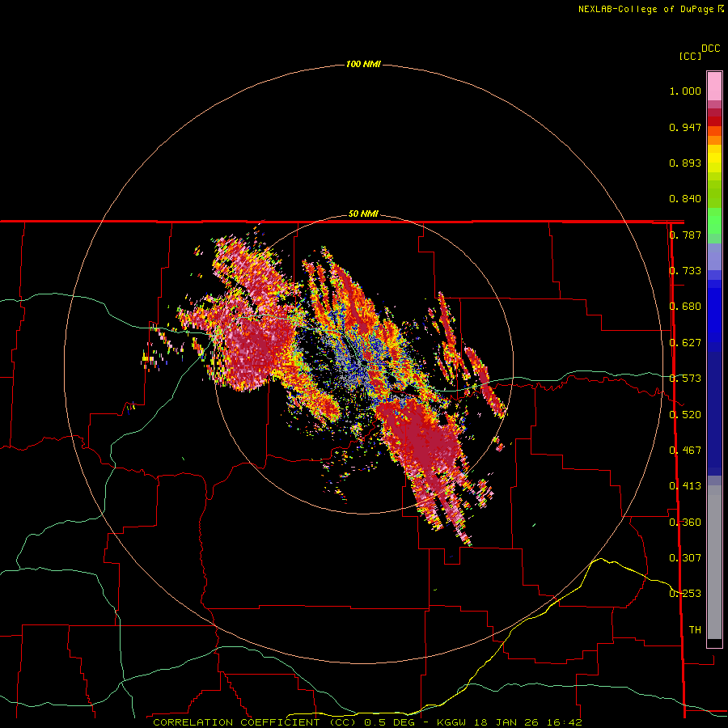Click the KGGW station identifier in caption
The height and width of the screenshot is (728, 728).
click(x=451, y=722)
